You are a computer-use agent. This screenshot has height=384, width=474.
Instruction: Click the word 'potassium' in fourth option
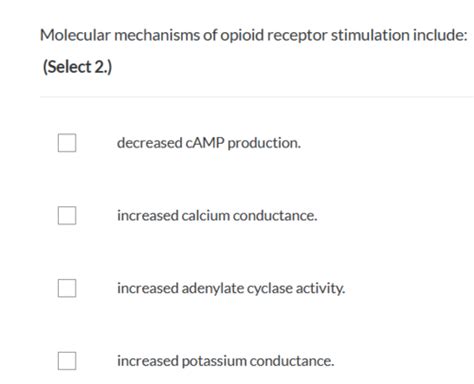(x=214, y=361)
